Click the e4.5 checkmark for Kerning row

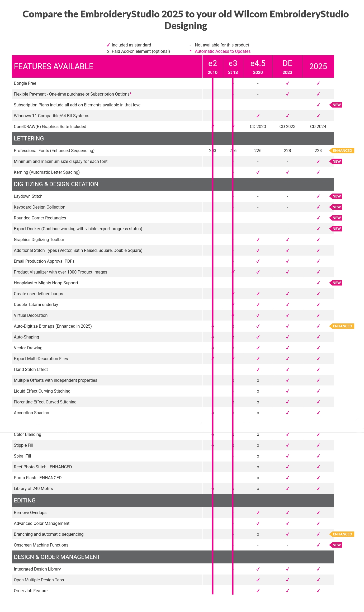(258, 172)
